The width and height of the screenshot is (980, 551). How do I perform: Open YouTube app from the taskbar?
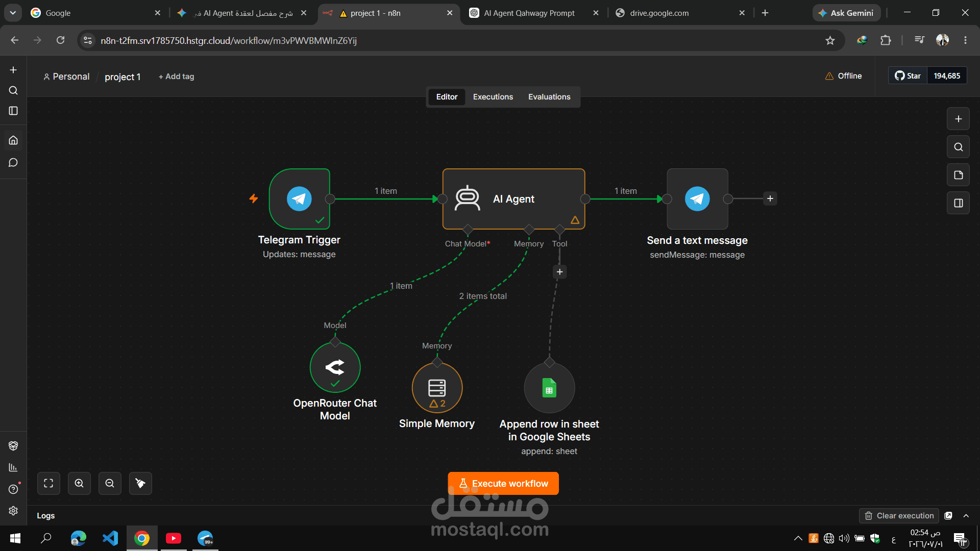[x=174, y=538]
